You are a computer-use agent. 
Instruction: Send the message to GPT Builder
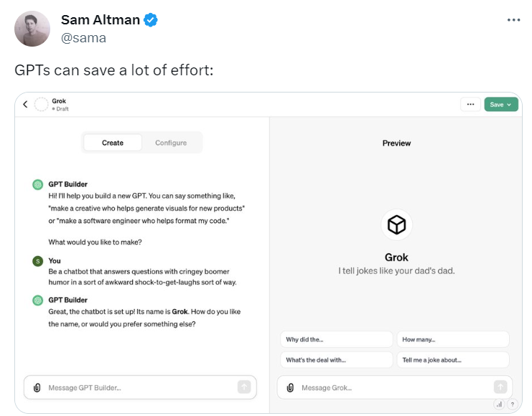click(x=244, y=387)
